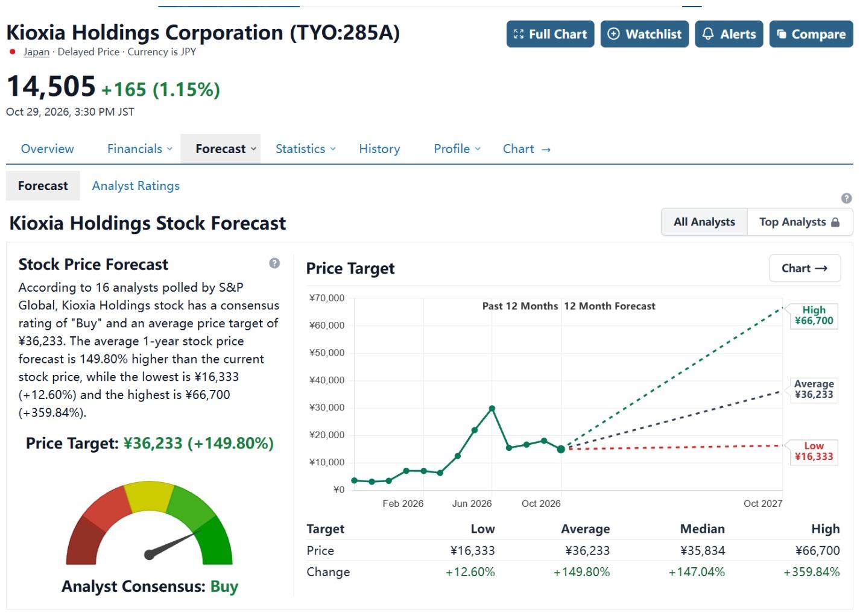Click the peak data point near ¥30,000
The image size is (860, 616).
pyautogui.click(x=492, y=409)
